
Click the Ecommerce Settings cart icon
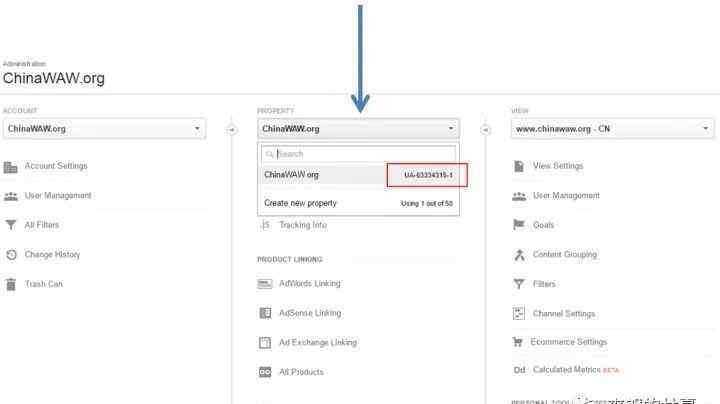pos(519,342)
